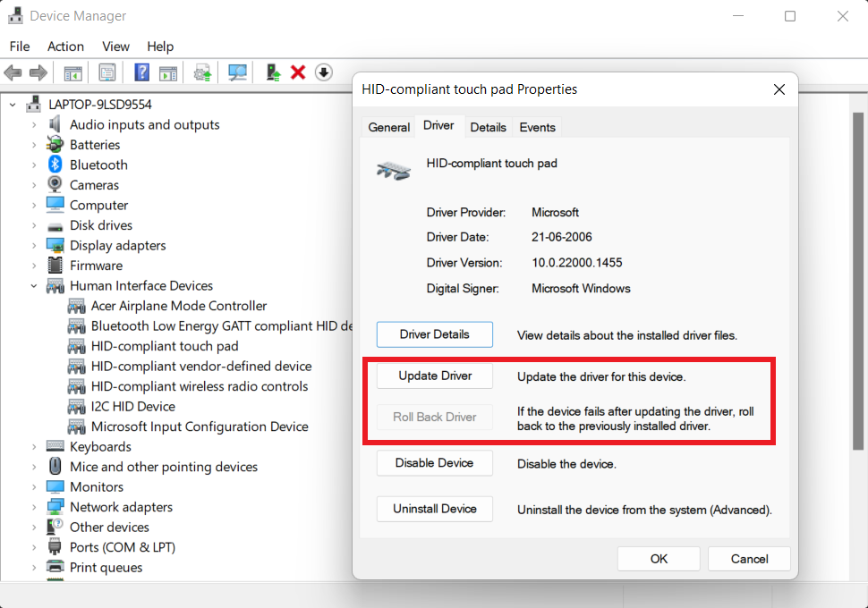The width and height of the screenshot is (868, 608).
Task: Click the Device Manager vertical scrollbar
Action: (x=858, y=281)
